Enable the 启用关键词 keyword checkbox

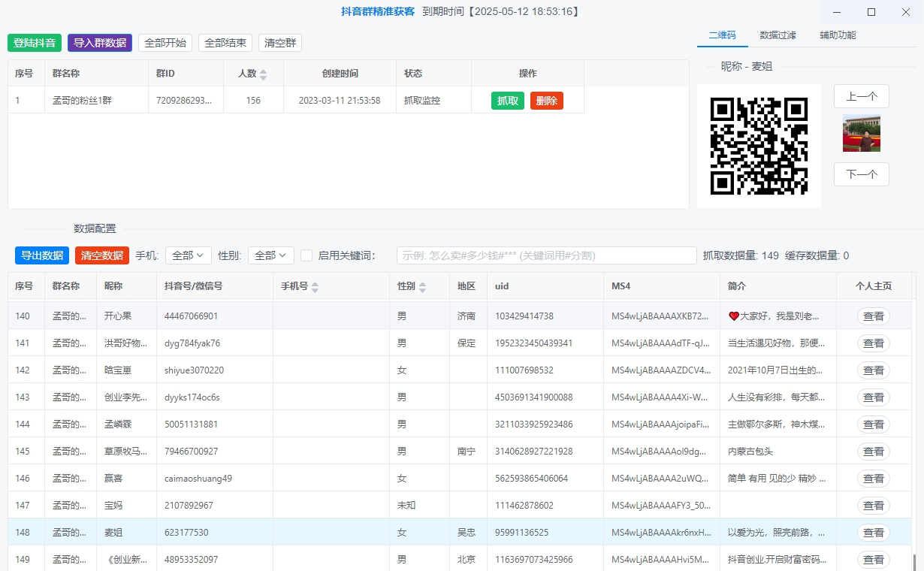coord(306,255)
